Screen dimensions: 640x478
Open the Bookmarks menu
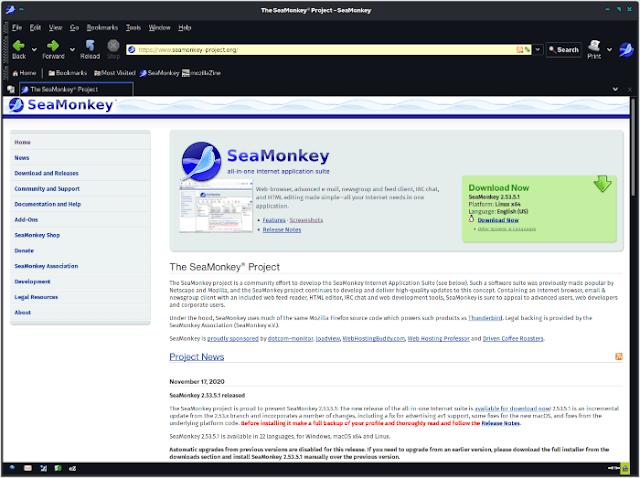click(102, 27)
